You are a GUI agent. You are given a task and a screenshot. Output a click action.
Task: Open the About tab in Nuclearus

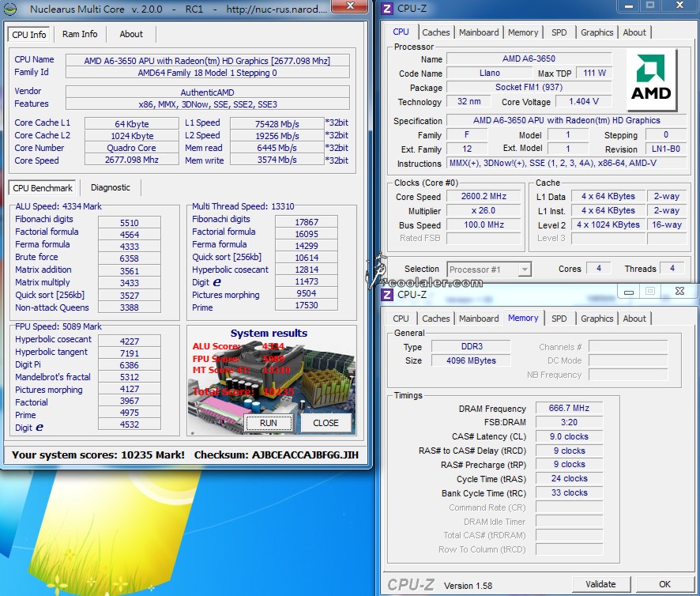(x=131, y=34)
